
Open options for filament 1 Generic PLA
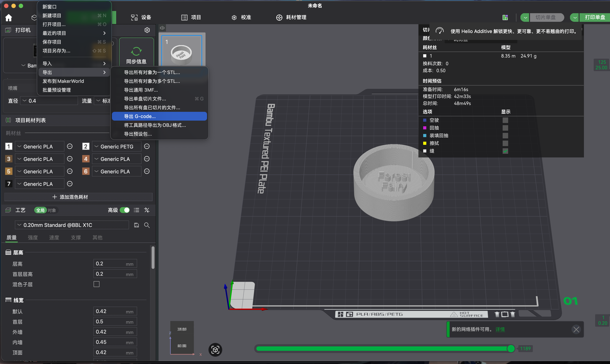click(70, 146)
